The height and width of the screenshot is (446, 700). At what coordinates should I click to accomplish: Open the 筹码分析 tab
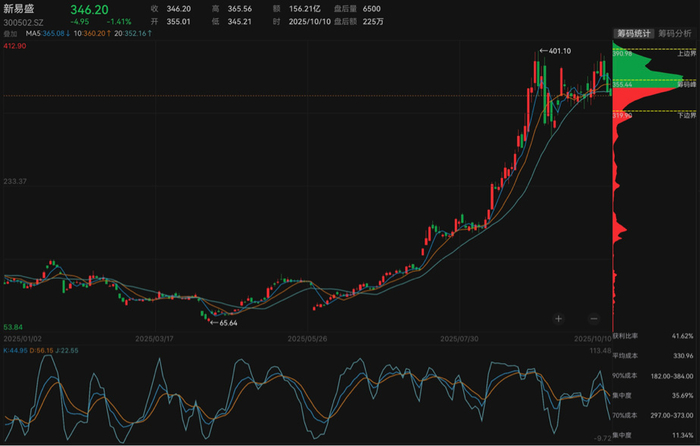click(x=675, y=33)
